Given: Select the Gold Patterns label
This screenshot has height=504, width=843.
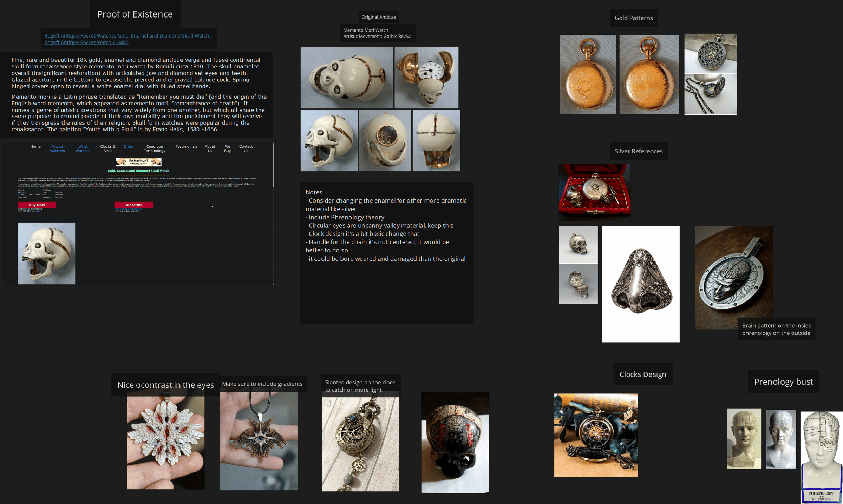Looking at the screenshot, I should (634, 18).
